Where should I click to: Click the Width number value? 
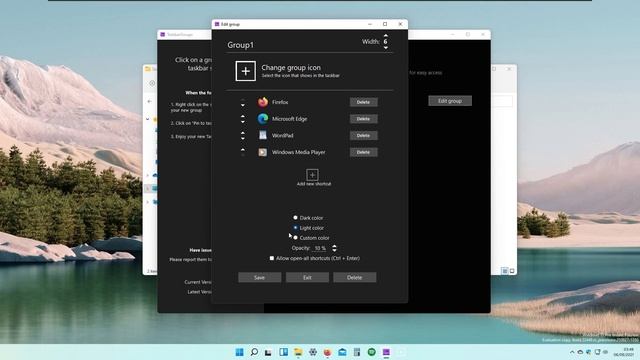click(x=385, y=42)
